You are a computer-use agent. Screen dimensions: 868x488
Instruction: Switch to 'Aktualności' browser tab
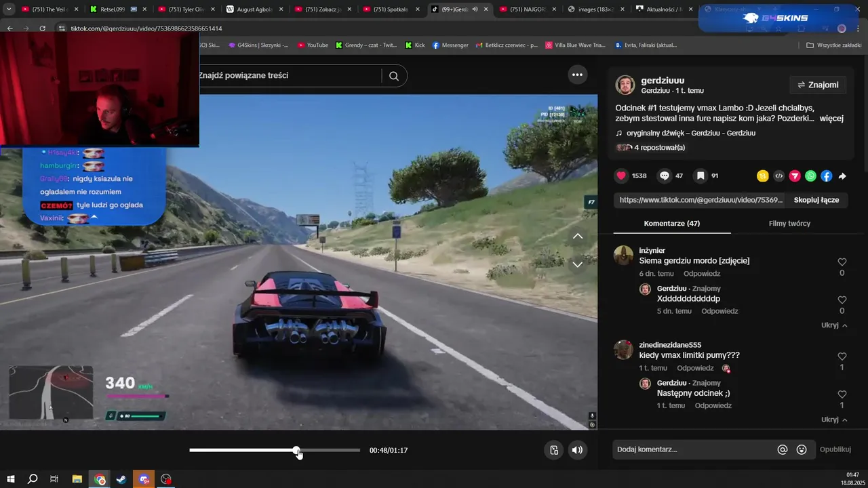pyautogui.click(x=663, y=9)
